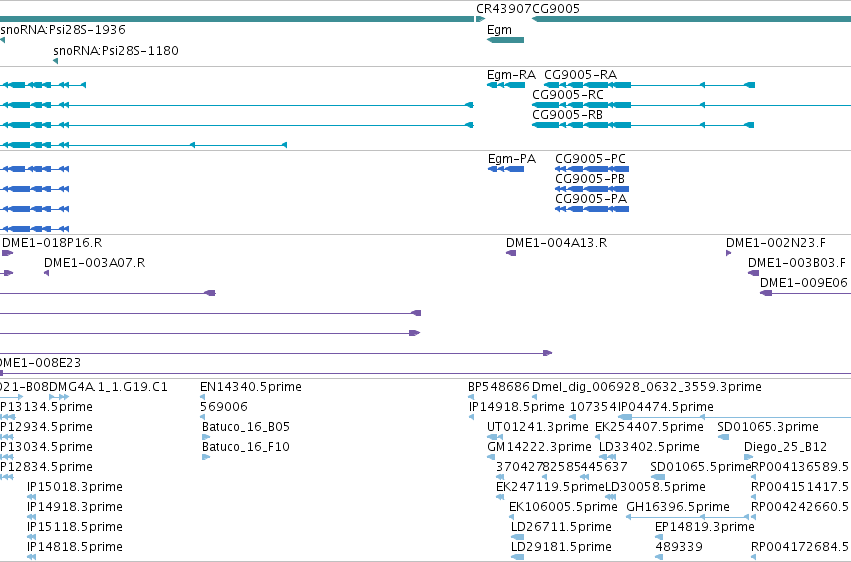This screenshot has height=562, width=851.
Task: Click the EK254407.5prime EST label
Action: [x=649, y=426]
